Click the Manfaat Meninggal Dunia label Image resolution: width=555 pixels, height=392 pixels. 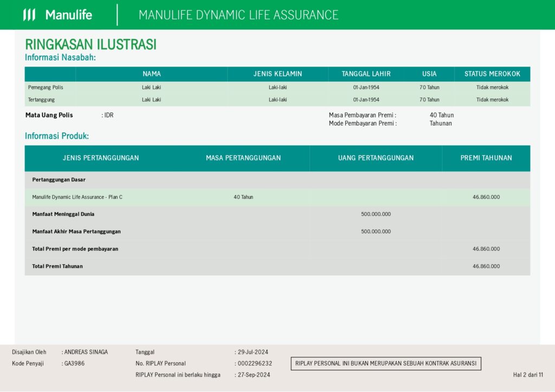[x=63, y=214]
